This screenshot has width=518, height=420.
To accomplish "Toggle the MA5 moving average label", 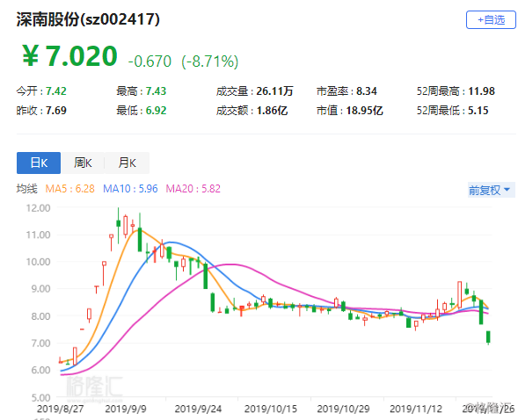I will (69, 189).
